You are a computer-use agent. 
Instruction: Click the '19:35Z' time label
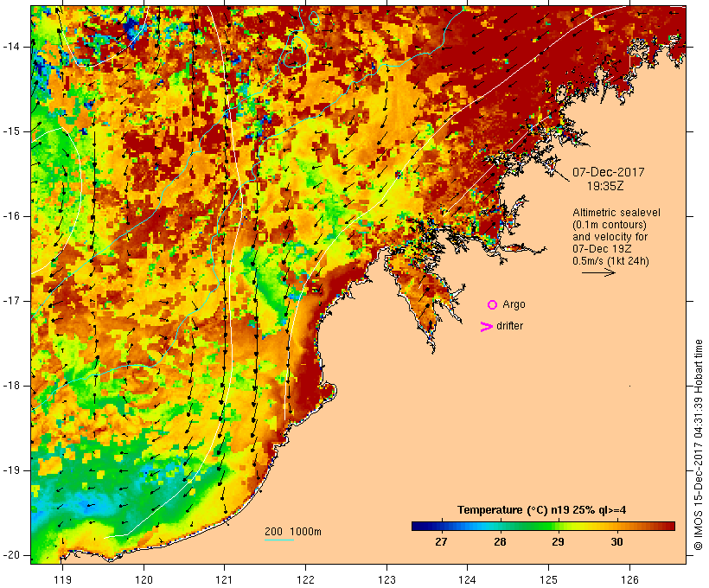(605, 187)
